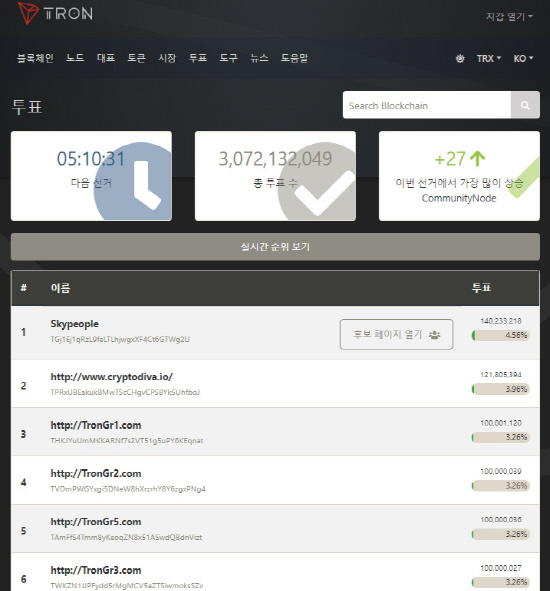Click vote count 140,233,218

coord(501,321)
